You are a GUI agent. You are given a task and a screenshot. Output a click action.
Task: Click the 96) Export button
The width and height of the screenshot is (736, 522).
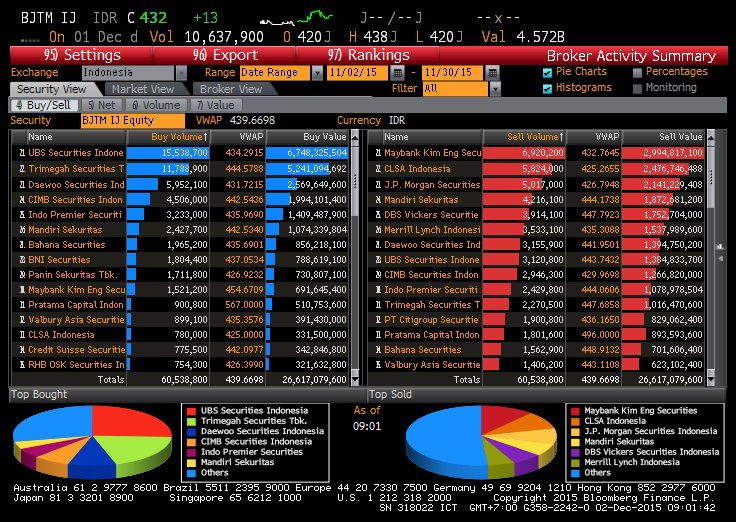225,55
